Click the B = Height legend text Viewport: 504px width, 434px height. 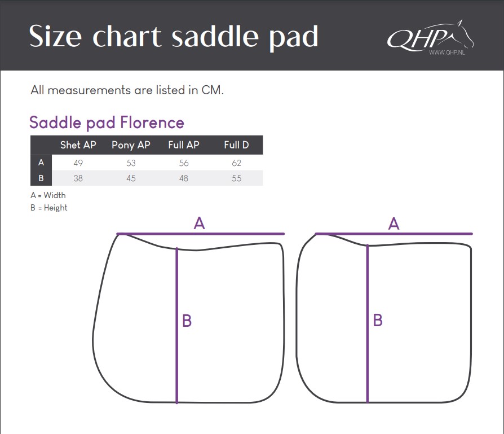click(49, 208)
